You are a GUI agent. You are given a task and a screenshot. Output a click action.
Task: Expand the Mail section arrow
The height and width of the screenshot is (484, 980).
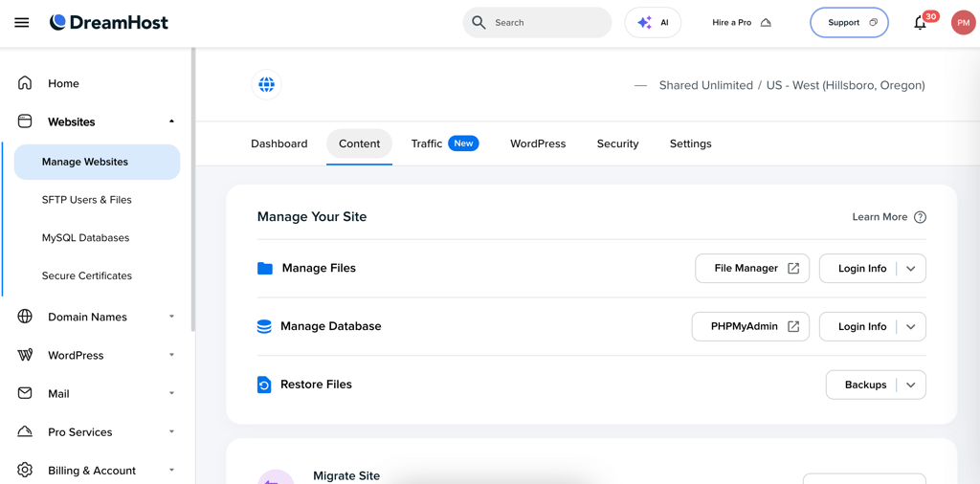pos(172,393)
